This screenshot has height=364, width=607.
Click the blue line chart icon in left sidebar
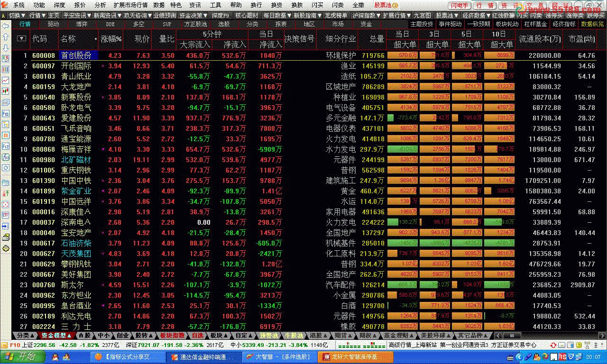click(x=5, y=81)
